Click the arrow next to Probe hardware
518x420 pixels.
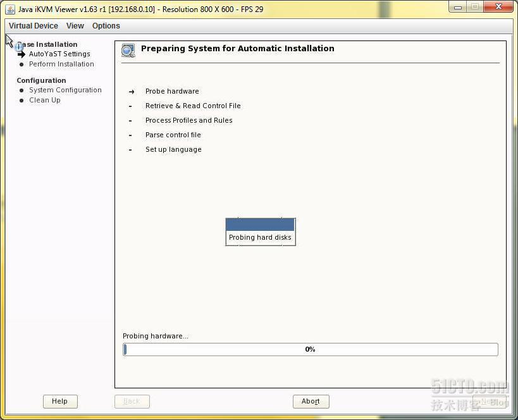tap(132, 92)
